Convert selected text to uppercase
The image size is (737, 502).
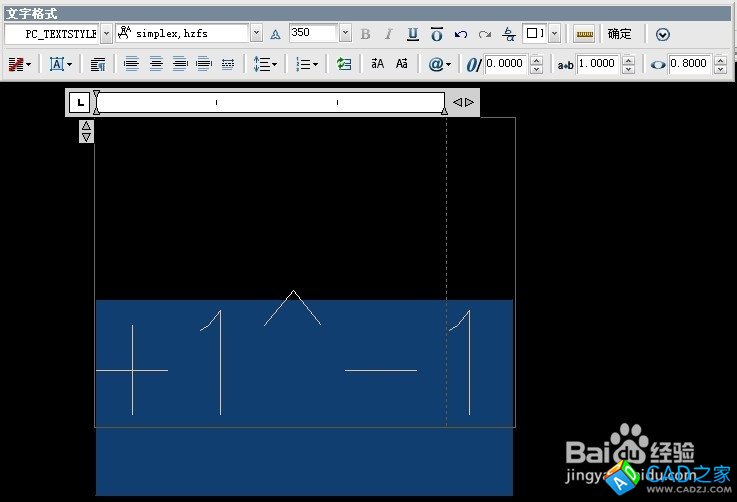pos(377,64)
